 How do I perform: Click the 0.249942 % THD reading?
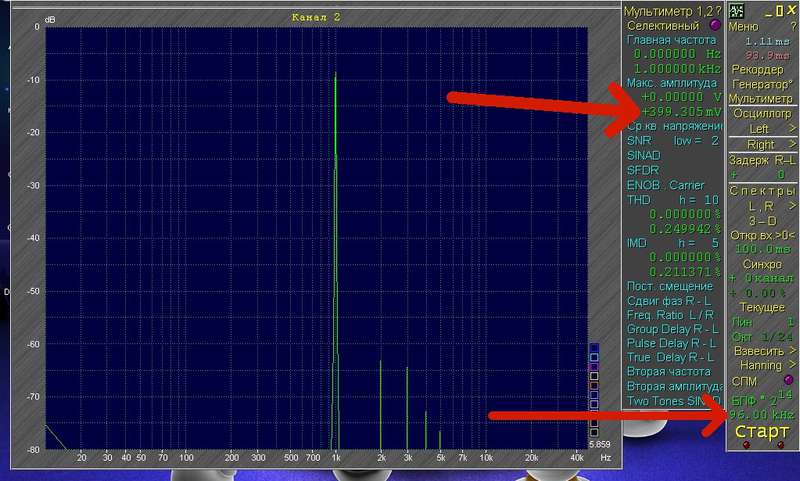point(685,229)
